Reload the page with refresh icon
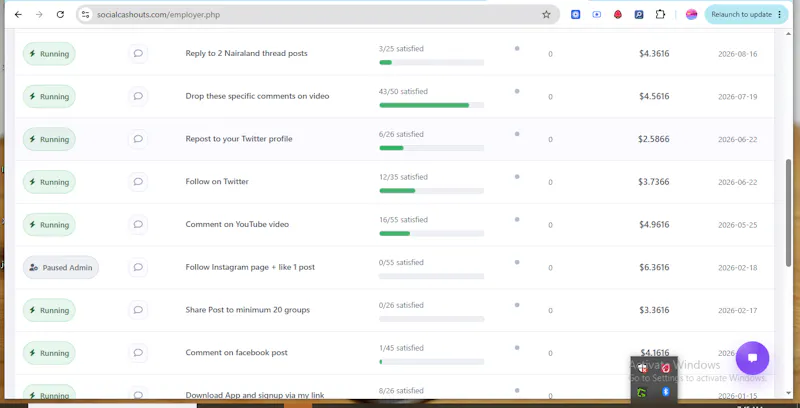Screen dimensions: 800x408 (x=60, y=15)
